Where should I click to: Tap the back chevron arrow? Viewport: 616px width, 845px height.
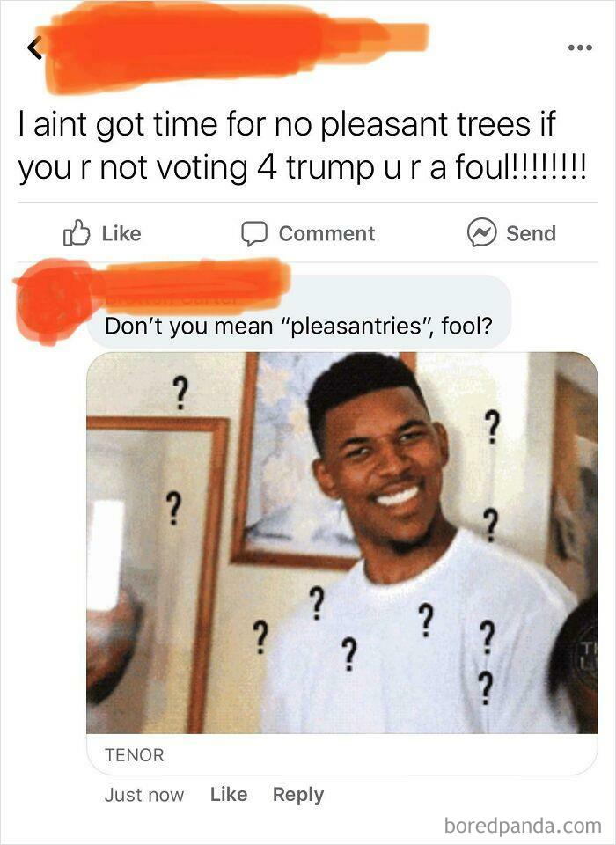pos(35,48)
